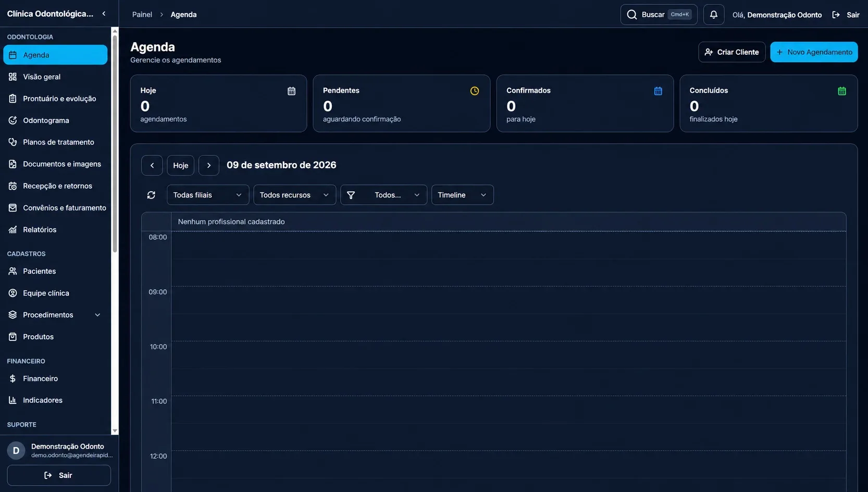Click the calendar icon in Hoje card
868x492 pixels.
pos(292,91)
